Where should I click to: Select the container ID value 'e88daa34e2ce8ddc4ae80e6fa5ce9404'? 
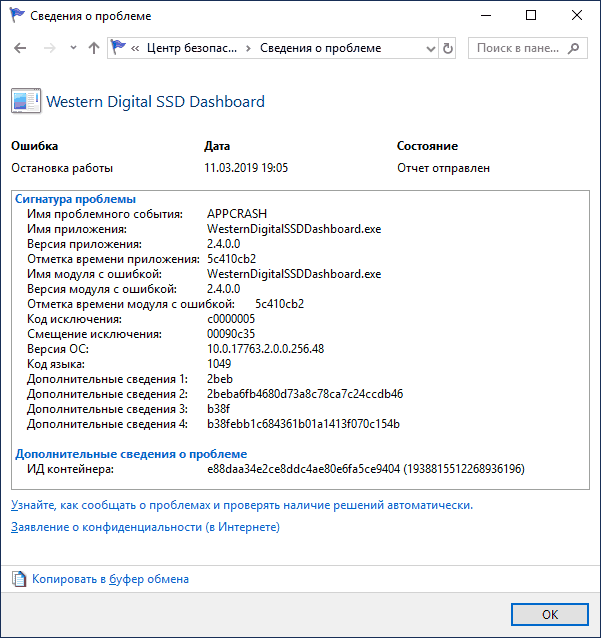coord(304,469)
